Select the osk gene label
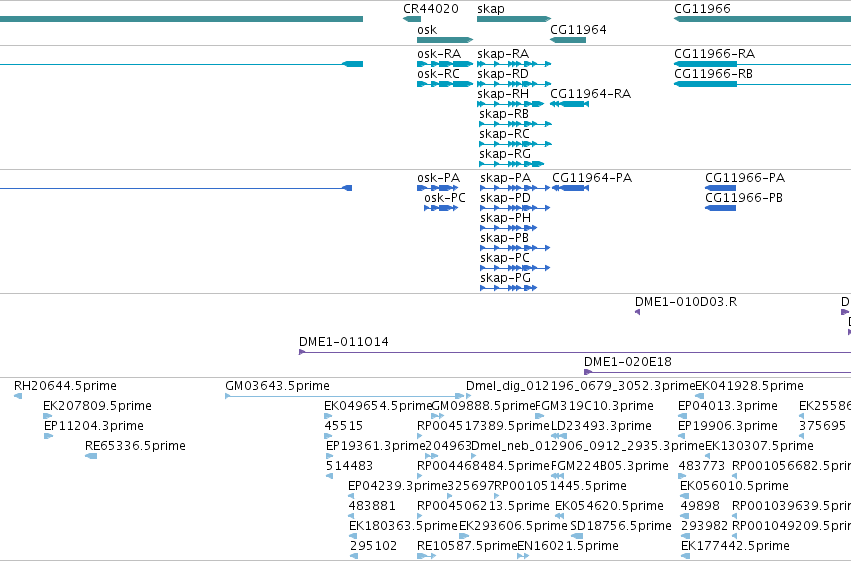This screenshot has width=851, height=561. 427,30
